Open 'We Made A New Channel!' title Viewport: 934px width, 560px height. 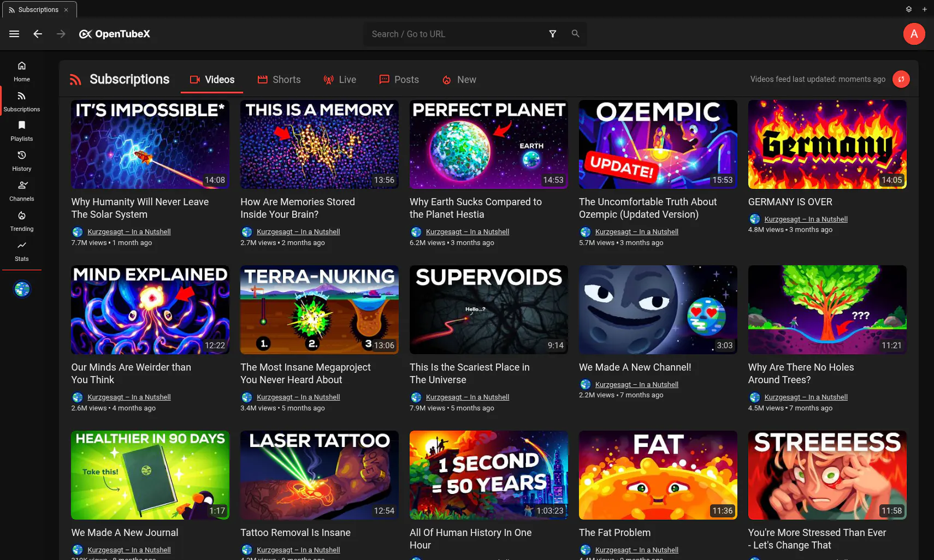coord(635,367)
